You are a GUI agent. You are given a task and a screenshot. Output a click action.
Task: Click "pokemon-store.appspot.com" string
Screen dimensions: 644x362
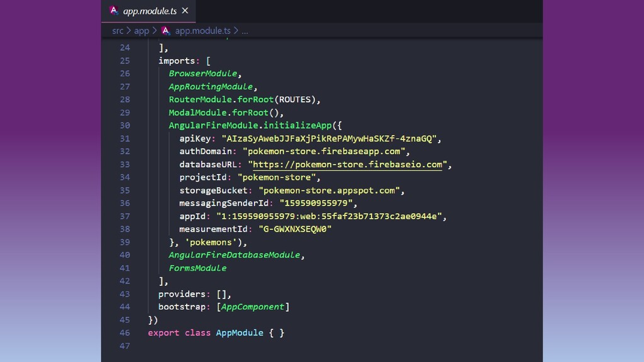tap(329, 190)
